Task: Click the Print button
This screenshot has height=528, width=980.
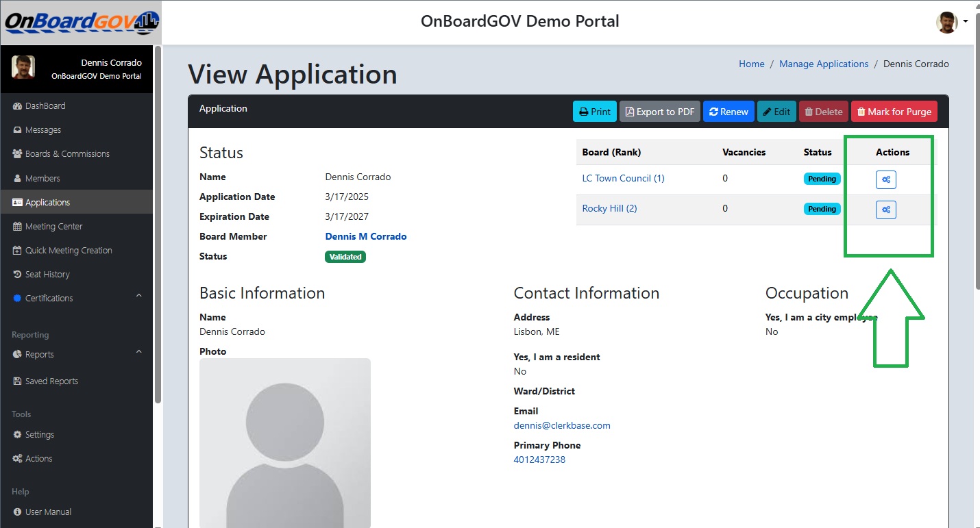Action: (594, 112)
